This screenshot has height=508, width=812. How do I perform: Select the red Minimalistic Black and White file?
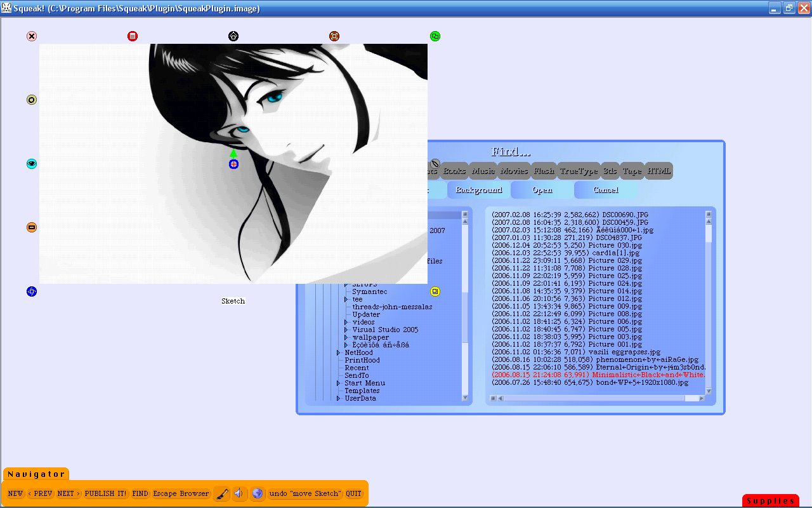(x=598, y=375)
